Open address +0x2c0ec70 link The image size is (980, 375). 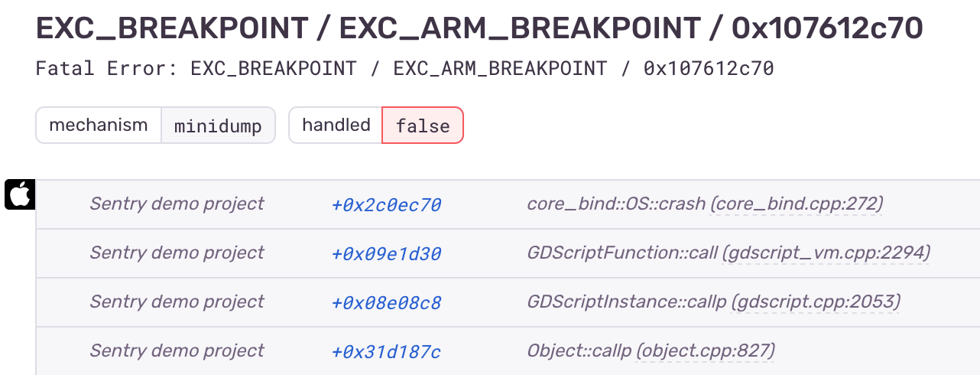[386, 205]
